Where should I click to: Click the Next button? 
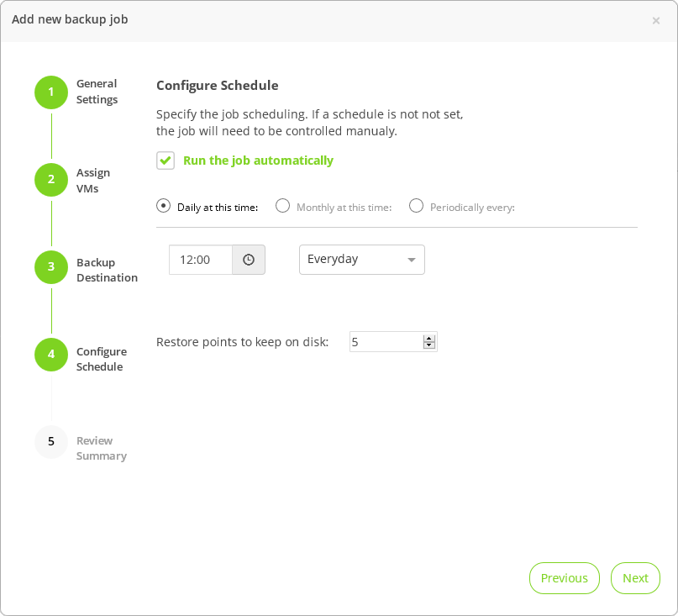point(635,578)
